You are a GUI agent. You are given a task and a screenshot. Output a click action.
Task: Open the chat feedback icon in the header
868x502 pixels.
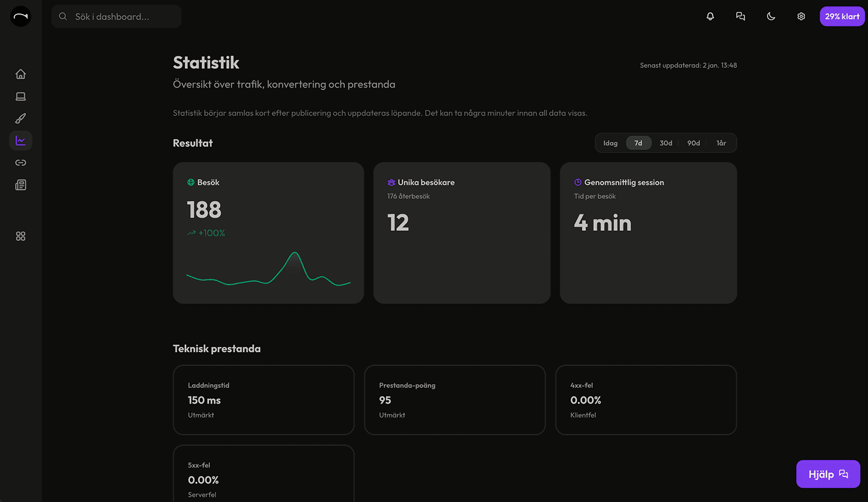(x=740, y=16)
